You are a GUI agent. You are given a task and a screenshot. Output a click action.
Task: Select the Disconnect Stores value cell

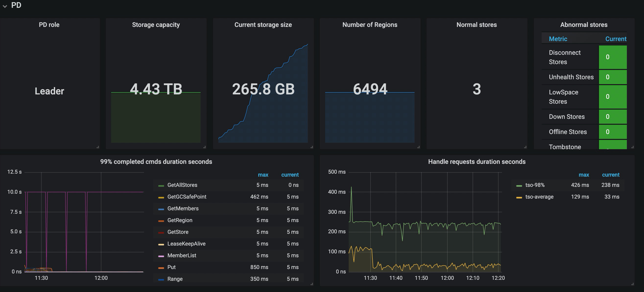[x=612, y=57]
